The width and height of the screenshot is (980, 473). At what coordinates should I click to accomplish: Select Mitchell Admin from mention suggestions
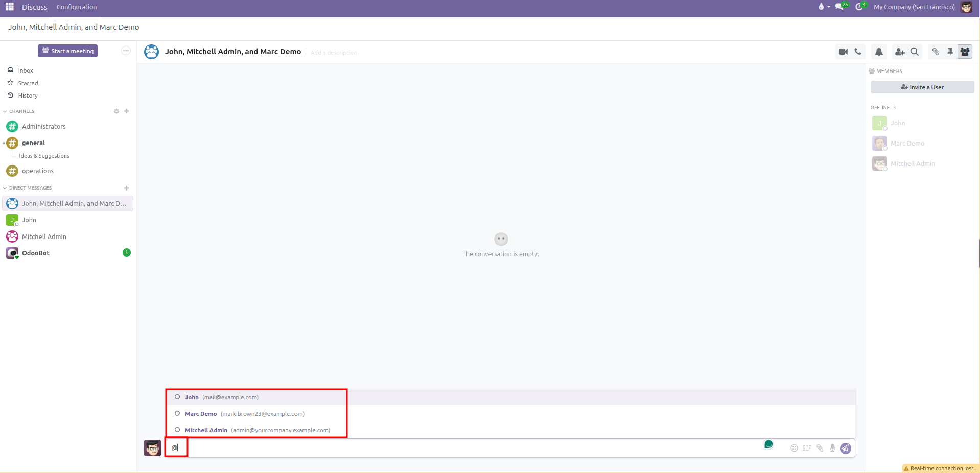pos(510,430)
